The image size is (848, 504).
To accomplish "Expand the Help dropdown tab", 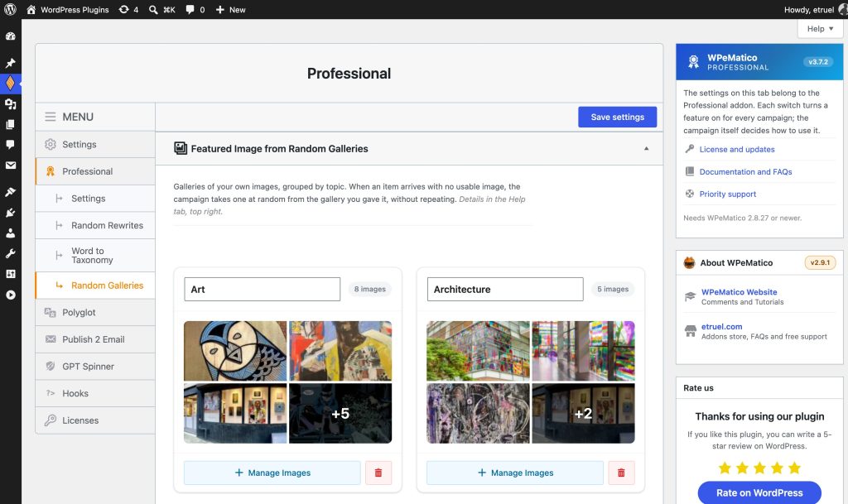I will [x=820, y=29].
